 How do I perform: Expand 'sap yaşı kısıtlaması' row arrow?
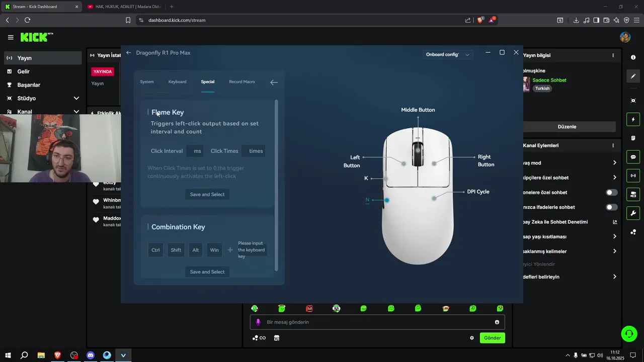pos(614,236)
